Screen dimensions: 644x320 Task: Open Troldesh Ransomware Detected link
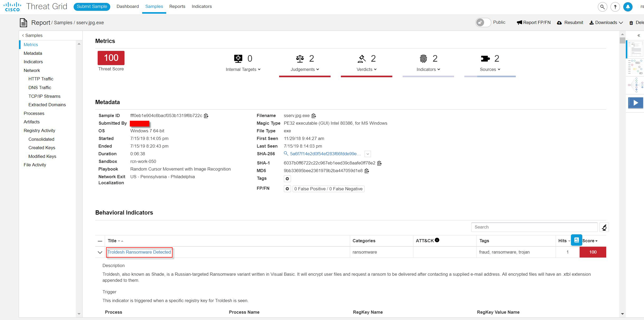[139, 252]
